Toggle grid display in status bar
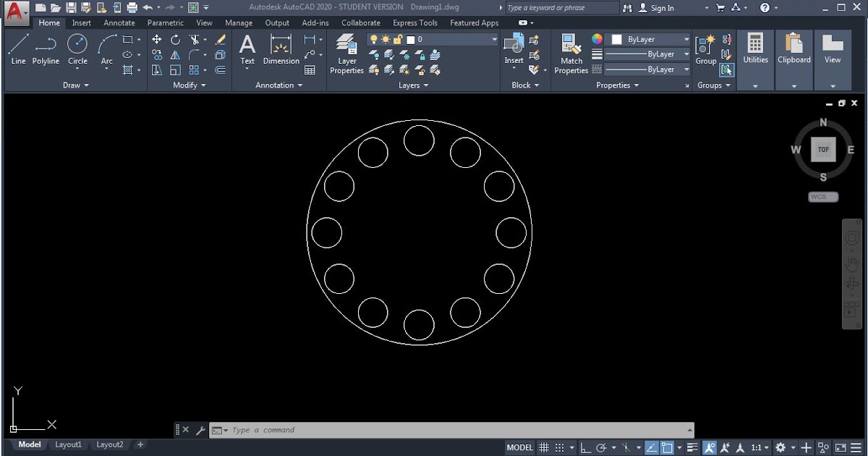 click(542, 447)
